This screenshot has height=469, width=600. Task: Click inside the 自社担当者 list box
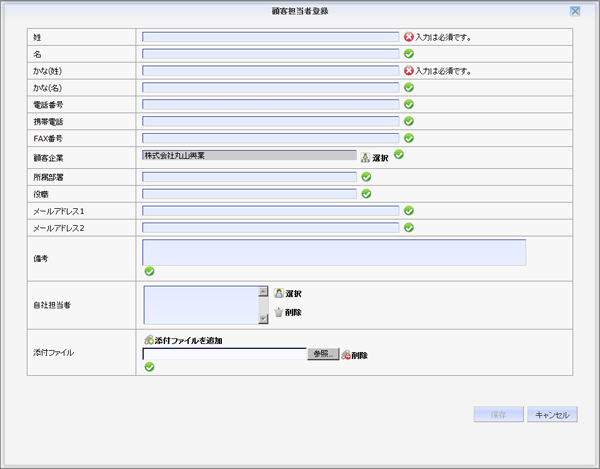click(x=201, y=305)
